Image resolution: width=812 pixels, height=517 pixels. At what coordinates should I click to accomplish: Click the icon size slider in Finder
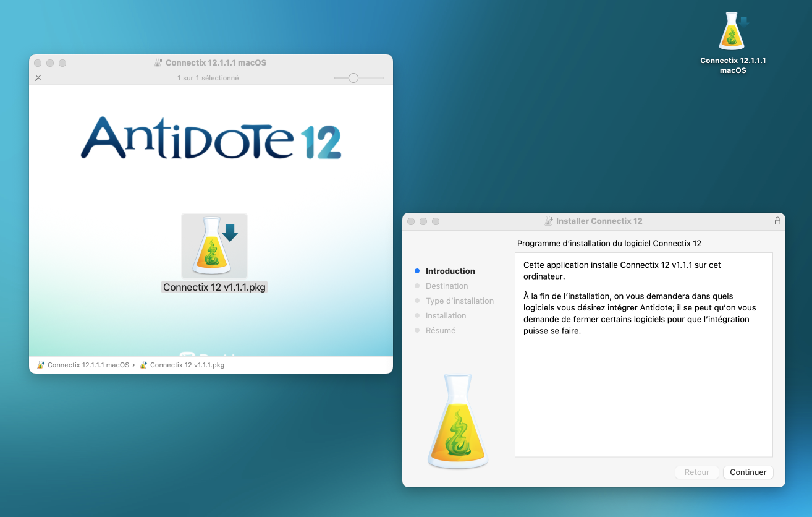click(x=353, y=78)
